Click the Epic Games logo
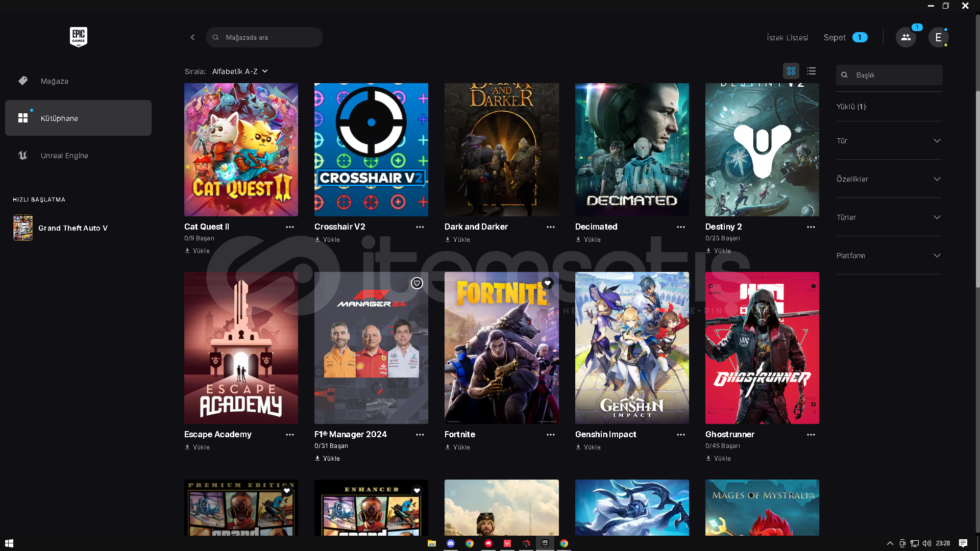Screen dimensions: 980x551 coord(78,37)
